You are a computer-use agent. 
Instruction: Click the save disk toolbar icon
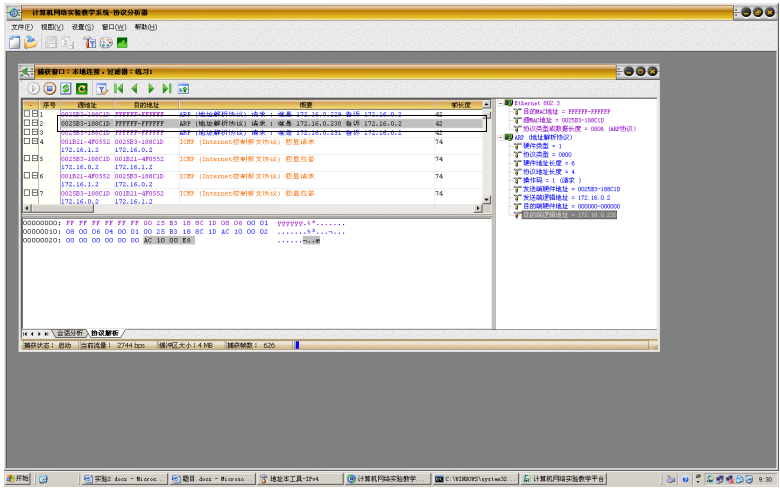pos(51,43)
